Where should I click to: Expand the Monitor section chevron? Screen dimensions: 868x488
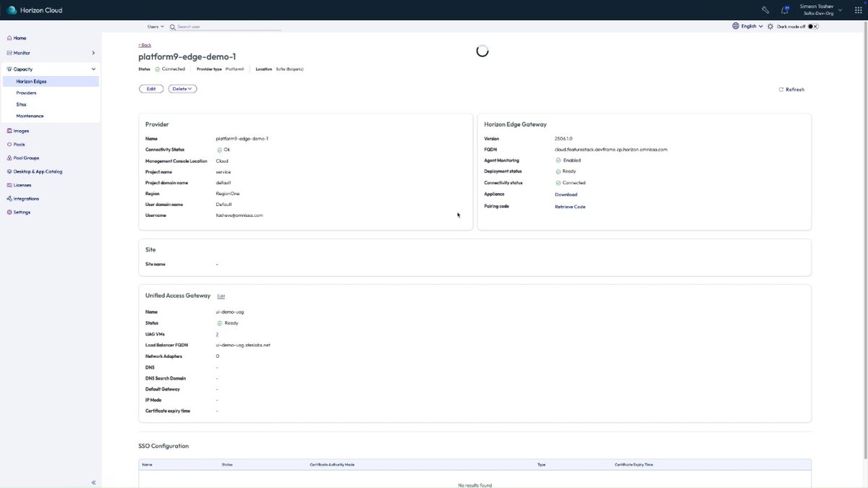[93, 53]
